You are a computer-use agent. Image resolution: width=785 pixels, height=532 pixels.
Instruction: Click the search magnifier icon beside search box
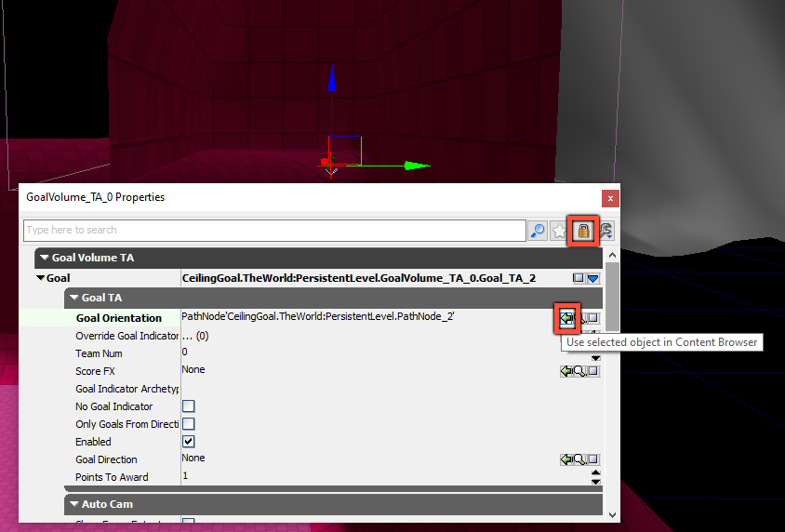[538, 231]
